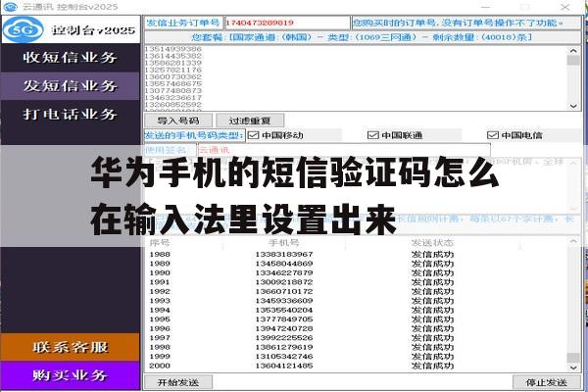Click the 您套餐 package info bar
The height and width of the screenshot is (392, 588).
tap(363, 37)
